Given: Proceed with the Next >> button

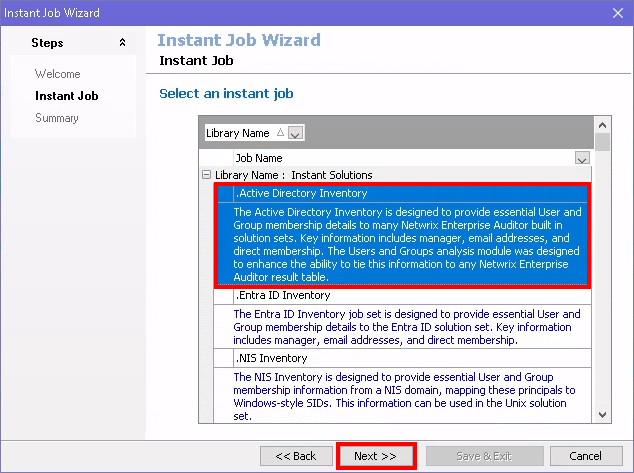Looking at the screenshot, I should [x=376, y=456].
